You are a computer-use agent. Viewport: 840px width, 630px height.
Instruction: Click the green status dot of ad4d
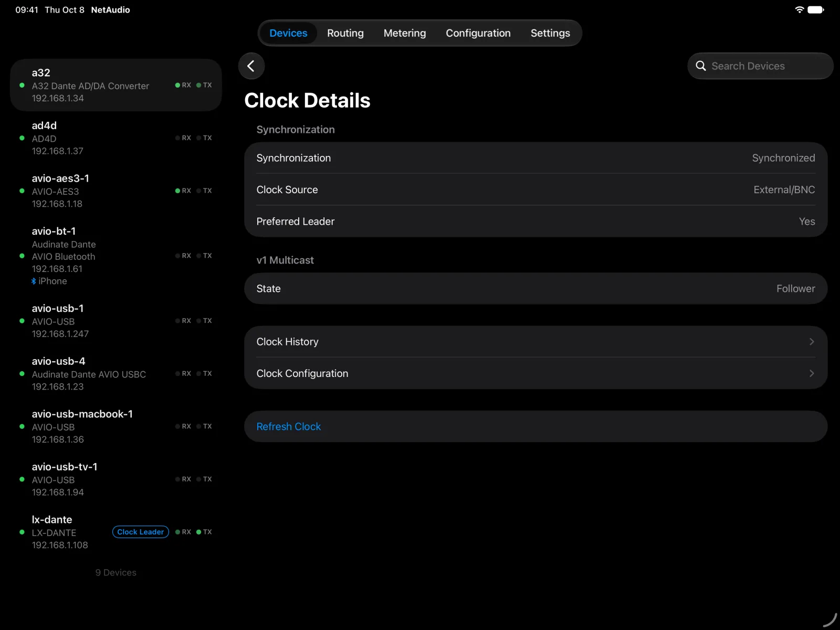click(x=22, y=138)
